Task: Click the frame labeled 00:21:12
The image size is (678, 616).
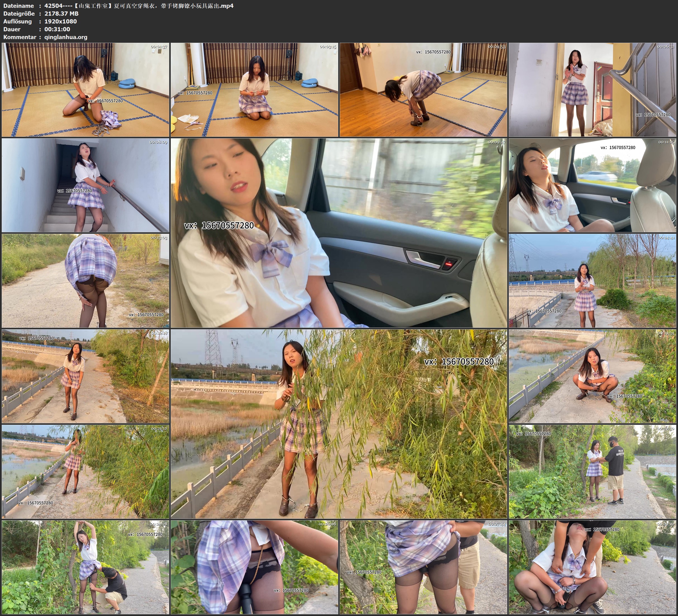Action: (x=85, y=471)
